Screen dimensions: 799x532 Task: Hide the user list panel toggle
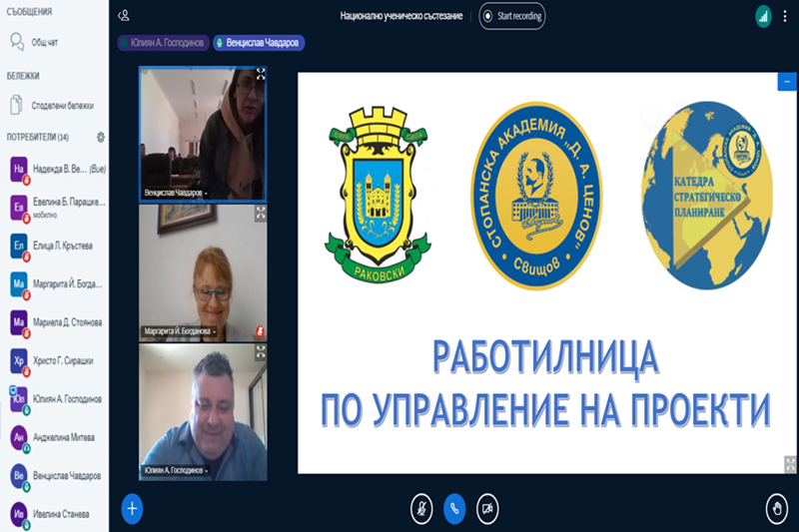coord(123,16)
